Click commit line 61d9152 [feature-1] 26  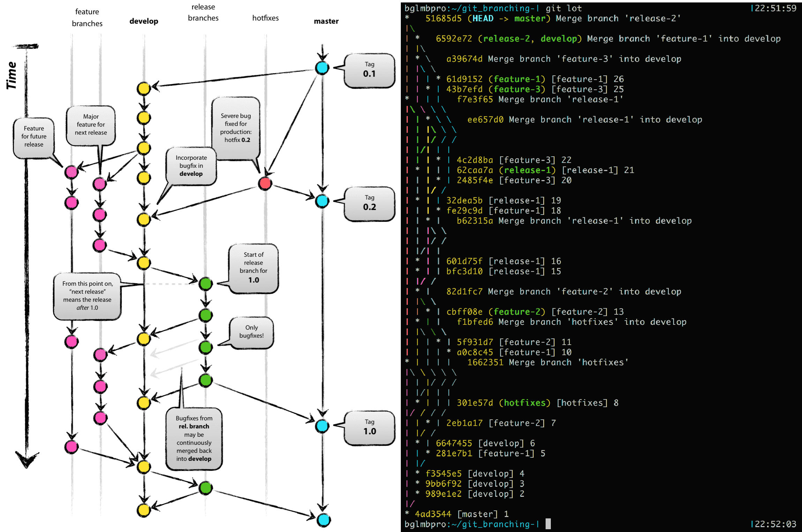[535, 79]
